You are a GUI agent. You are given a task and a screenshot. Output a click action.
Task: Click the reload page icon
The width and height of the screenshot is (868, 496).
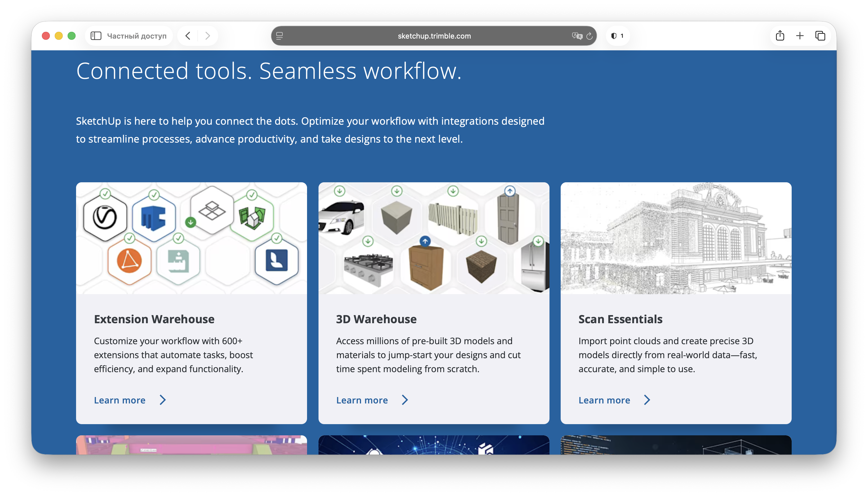click(x=589, y=36)
